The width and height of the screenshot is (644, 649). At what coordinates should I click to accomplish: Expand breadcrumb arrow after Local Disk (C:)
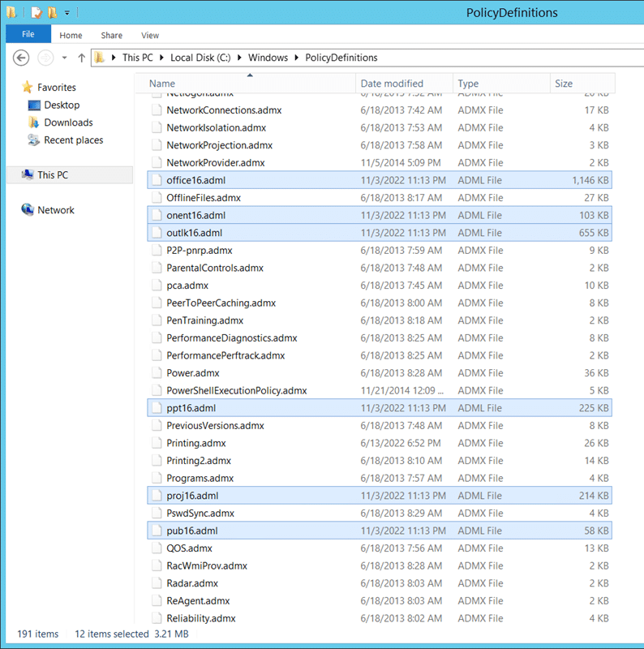tap(239, 58)
